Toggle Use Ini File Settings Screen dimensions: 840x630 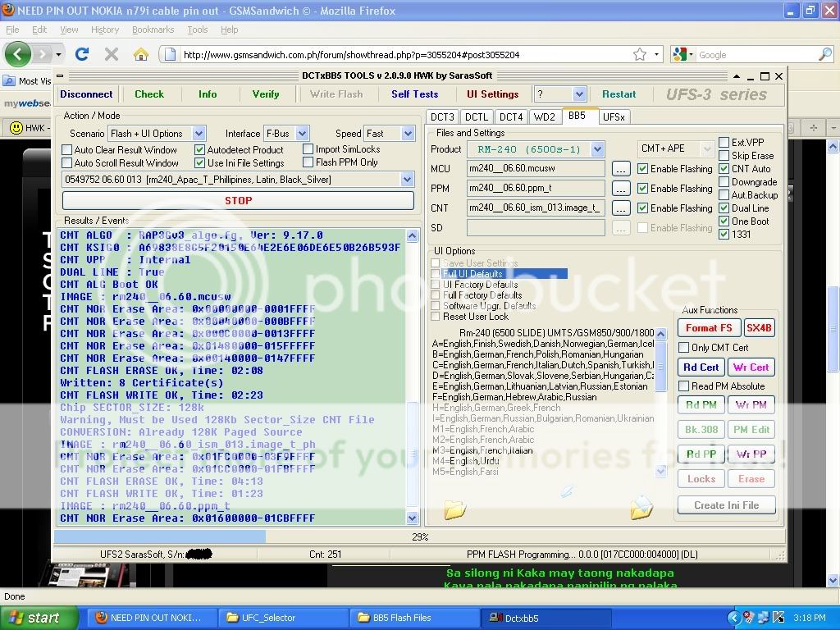(200, 163)
